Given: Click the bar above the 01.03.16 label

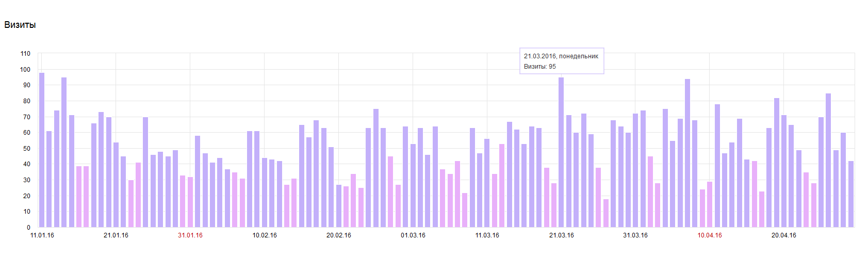Looking at the screenshot, I should pos(413,185).
